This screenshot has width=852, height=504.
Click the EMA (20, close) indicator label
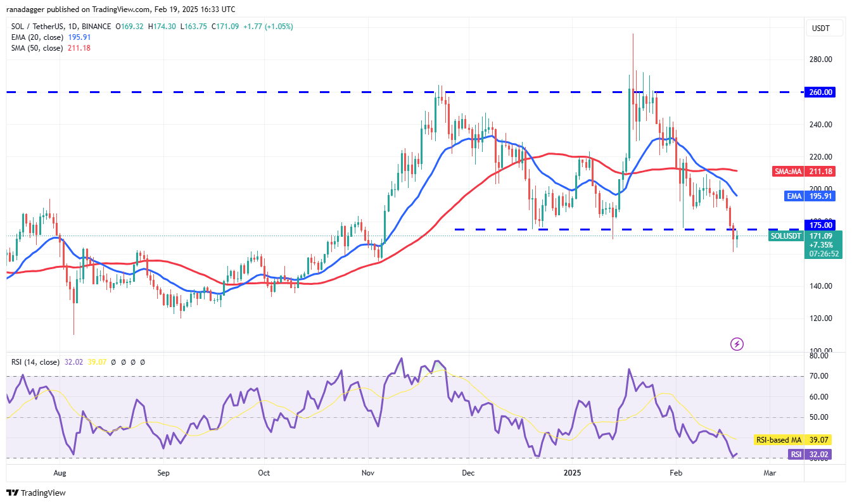[38, 37]
